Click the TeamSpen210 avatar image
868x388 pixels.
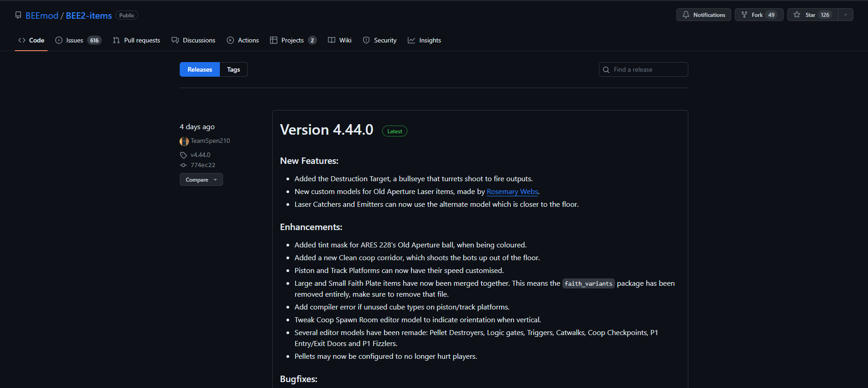(184, 141)
